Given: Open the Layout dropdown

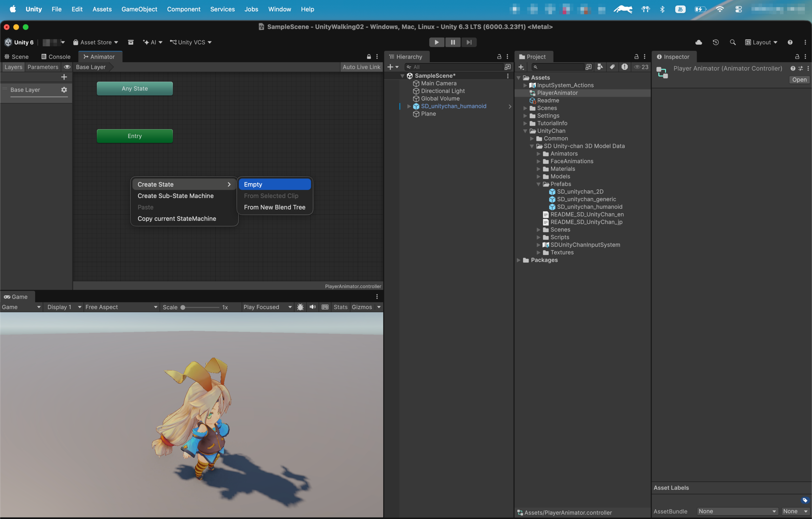Looking at the screenshot, I should point(761,42).
